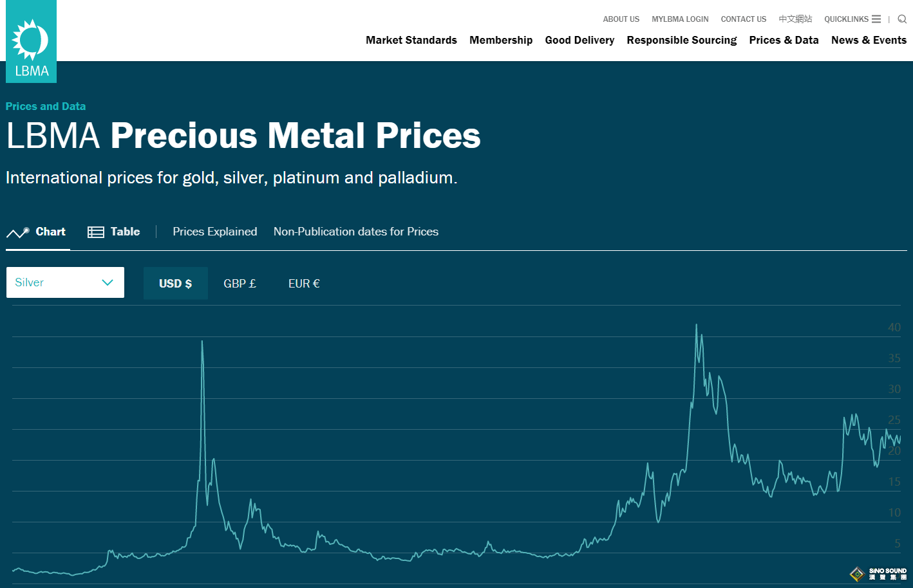
Task: Select GBP £ currency
Action: coord(240,283)
